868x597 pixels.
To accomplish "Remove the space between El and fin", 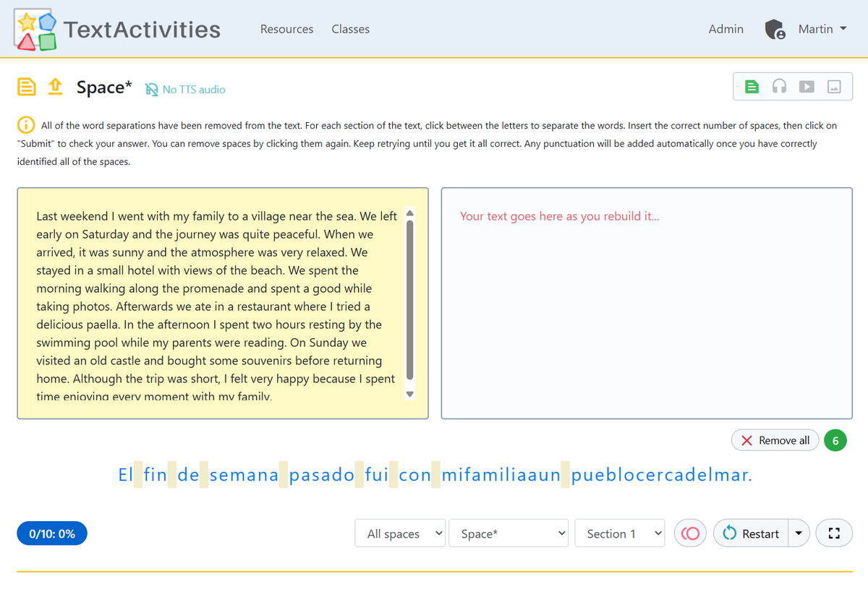I will (139, 475).
